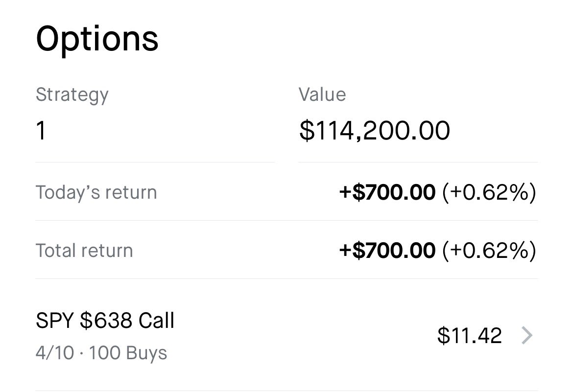Tap the divider line under the strategy count
Screen dimensions: 573x392
(155, 162)
